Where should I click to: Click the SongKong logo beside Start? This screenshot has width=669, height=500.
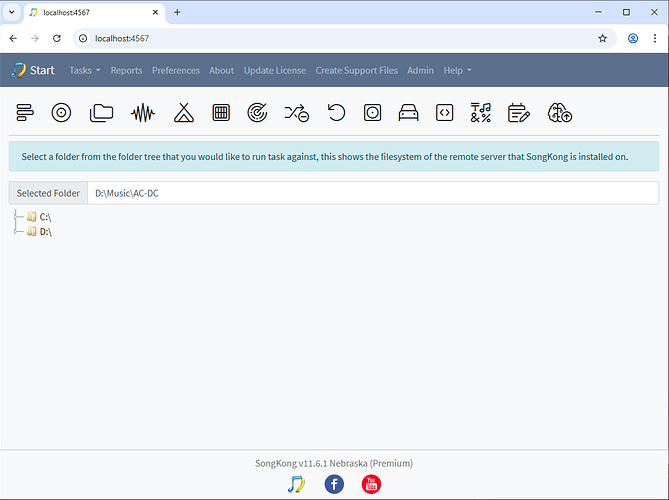point(18,70)
